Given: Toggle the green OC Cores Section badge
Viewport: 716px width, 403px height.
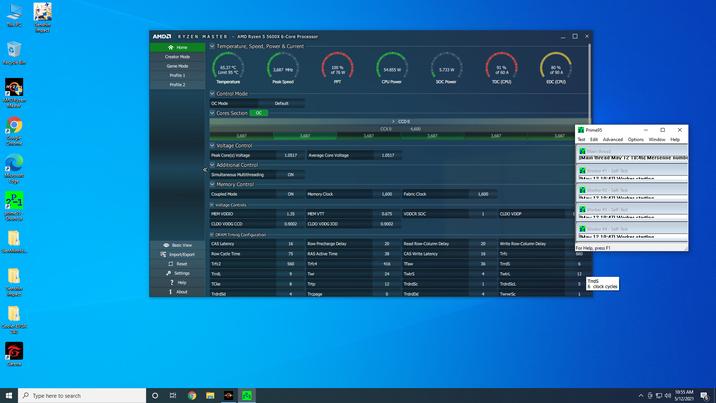Looking at the screenshot, I should tap(258, 113).
